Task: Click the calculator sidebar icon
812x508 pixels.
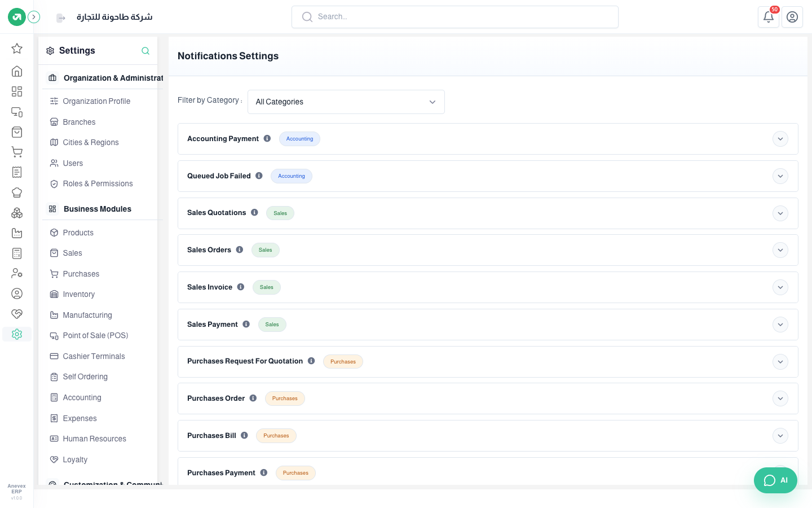Action: click(x=17, y=253)
